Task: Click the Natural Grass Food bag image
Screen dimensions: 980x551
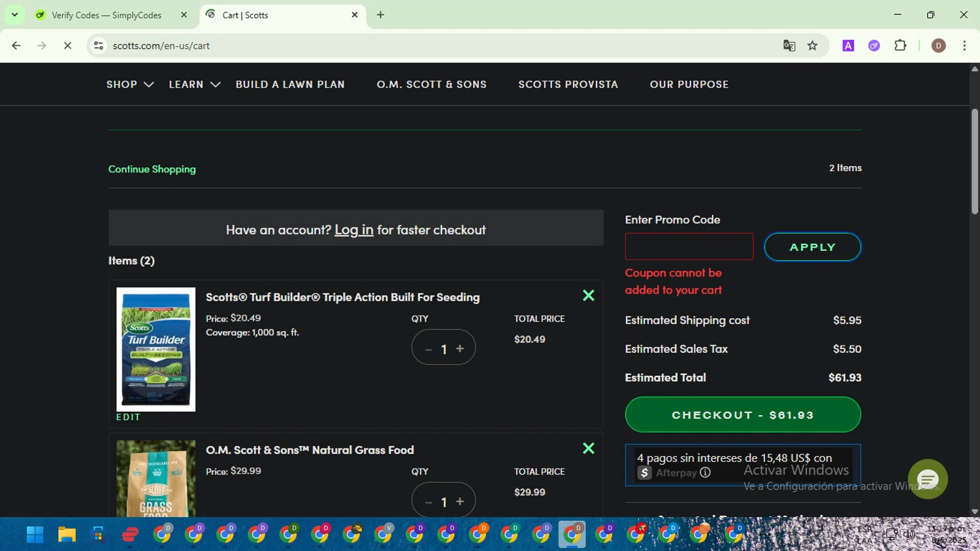Action: click(x=155, y=478)
